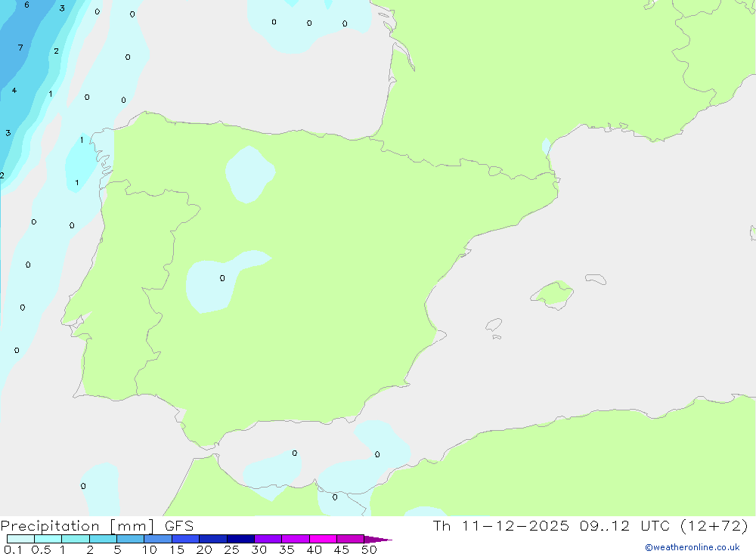Click the legend tick label '10'
This screenshot has width=756, height=554.
(x=149, y=549)
